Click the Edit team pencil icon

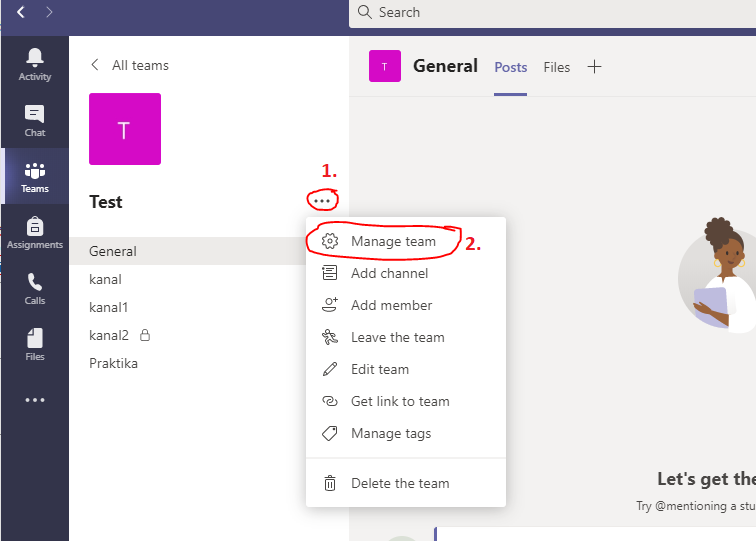[330, 369]
